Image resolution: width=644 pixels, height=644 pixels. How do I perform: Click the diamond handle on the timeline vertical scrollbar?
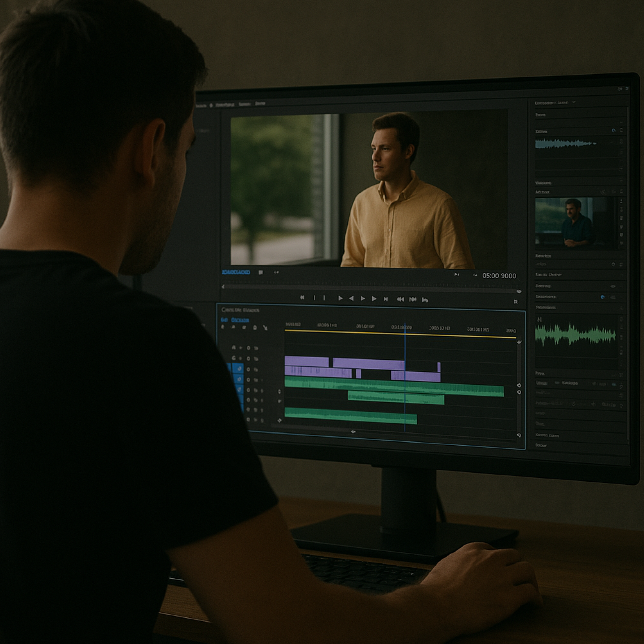(x=519, y=385)
